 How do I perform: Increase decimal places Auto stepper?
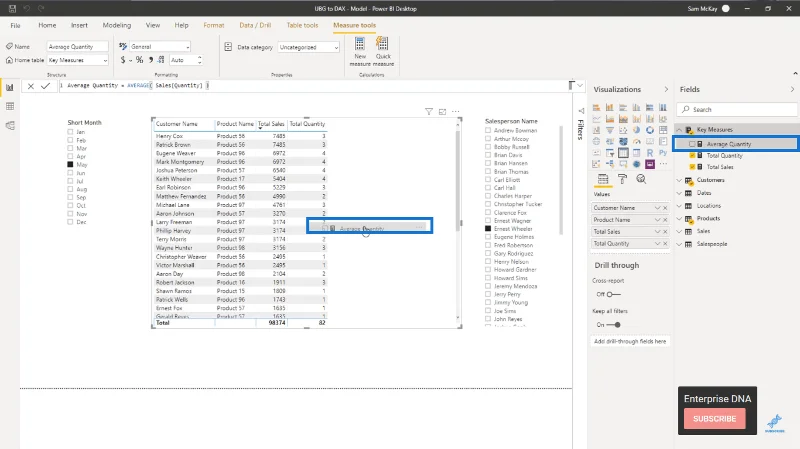(199, 58)
